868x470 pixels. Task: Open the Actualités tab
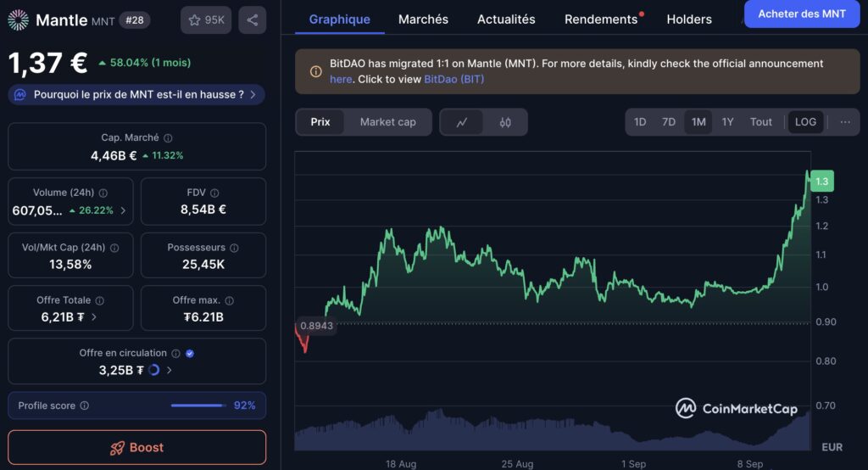506,20
